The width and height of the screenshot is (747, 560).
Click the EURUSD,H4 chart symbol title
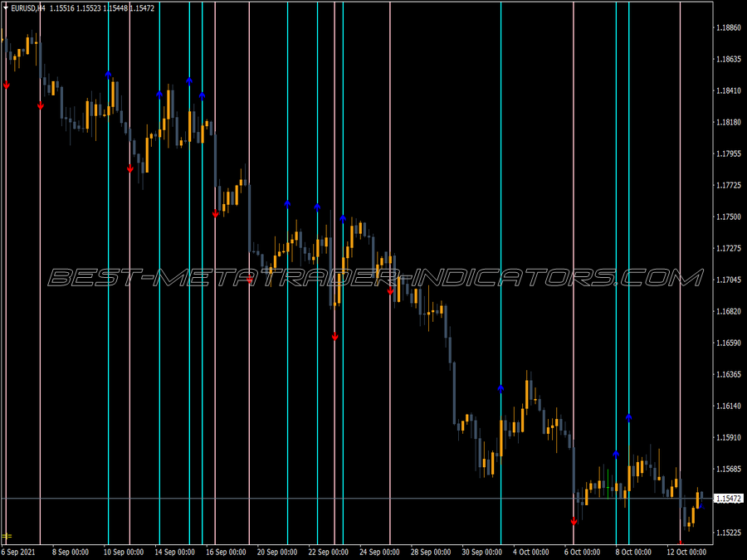(28, 8)
